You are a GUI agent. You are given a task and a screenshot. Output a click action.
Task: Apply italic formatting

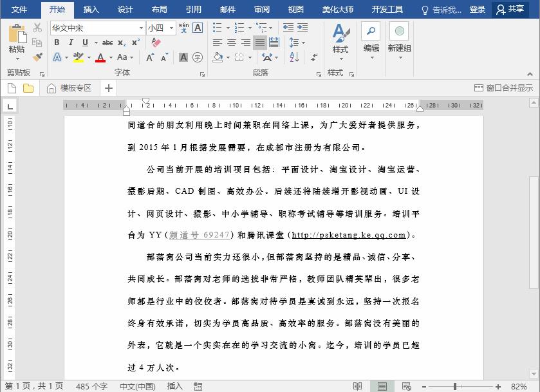point(71,42)
